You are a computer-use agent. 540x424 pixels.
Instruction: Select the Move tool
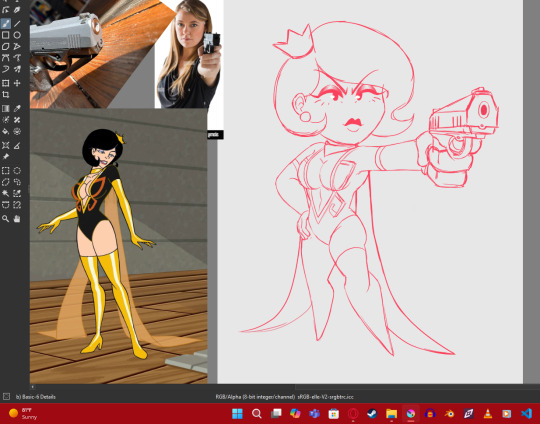pos(17,83)
